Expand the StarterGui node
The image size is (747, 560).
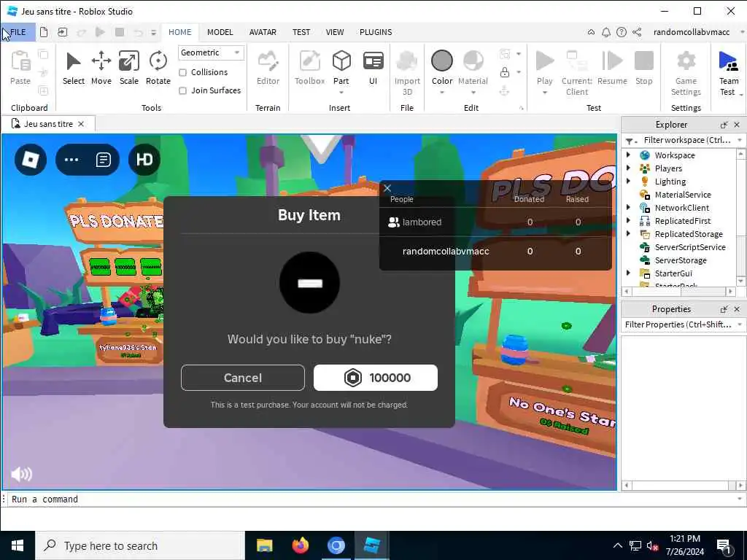tap(628, 273)
